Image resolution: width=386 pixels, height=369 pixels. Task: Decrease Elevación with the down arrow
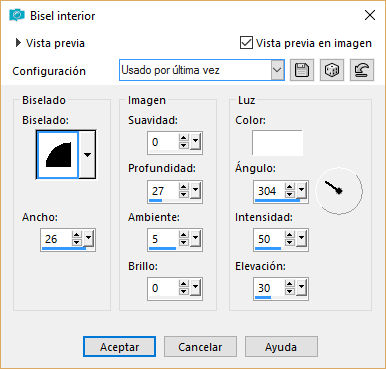289,292
